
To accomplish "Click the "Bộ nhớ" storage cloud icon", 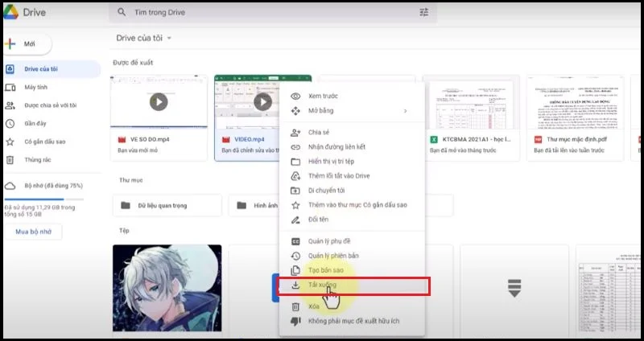I will (x=10, y=186).
